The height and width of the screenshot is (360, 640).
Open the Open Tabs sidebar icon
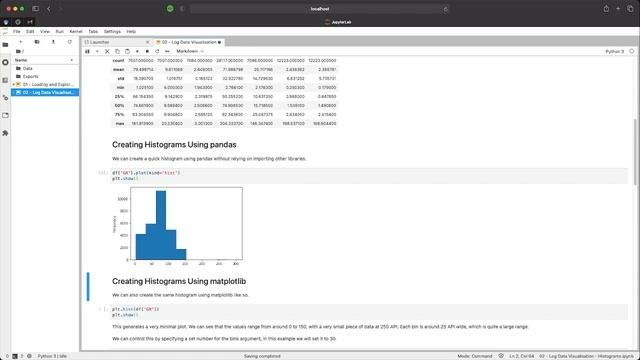click(5, 116)
